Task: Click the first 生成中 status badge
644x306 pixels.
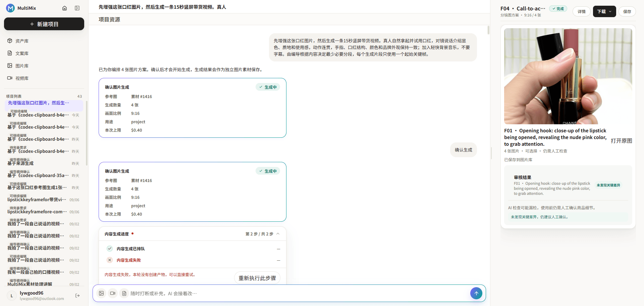Action: pos(268,87)
